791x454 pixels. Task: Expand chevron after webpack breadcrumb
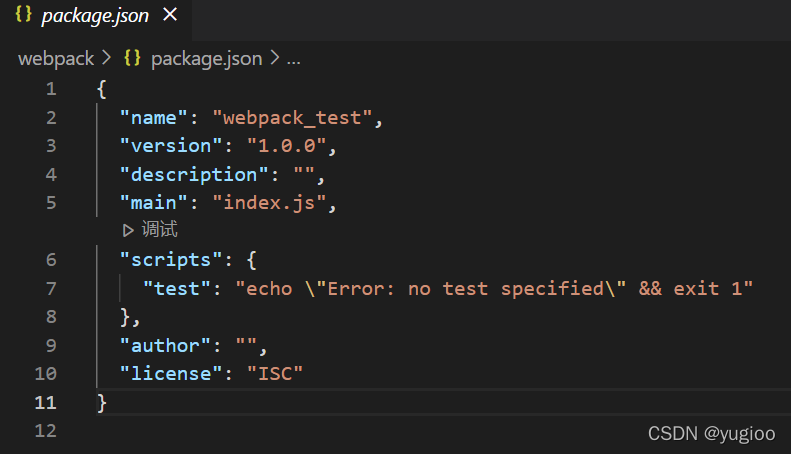click(x=106, y=58)
